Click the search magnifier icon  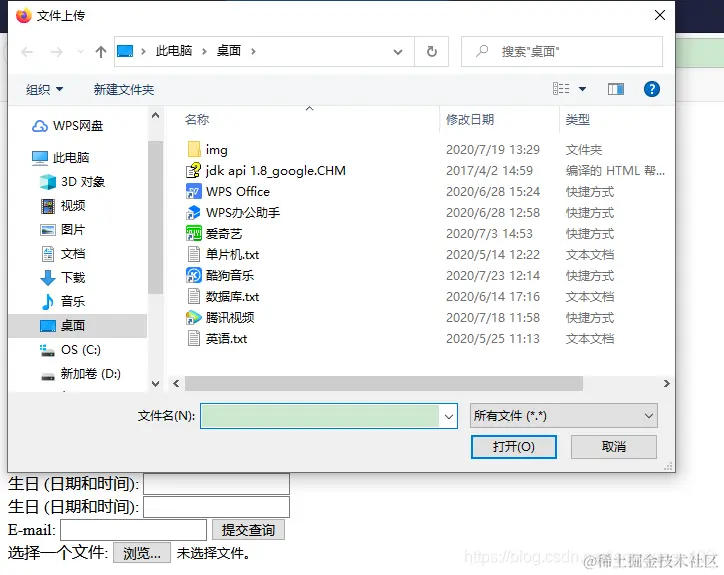click(x=482, y=51)
